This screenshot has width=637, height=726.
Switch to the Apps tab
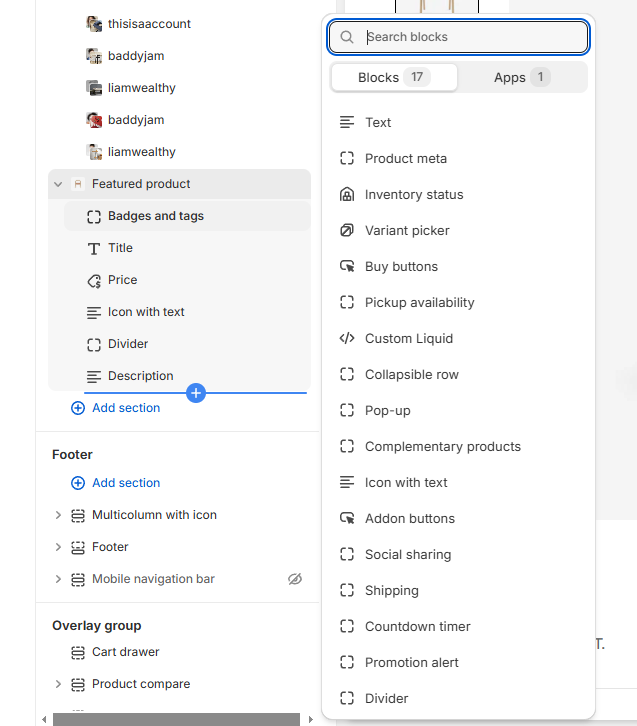pos(522,77)
